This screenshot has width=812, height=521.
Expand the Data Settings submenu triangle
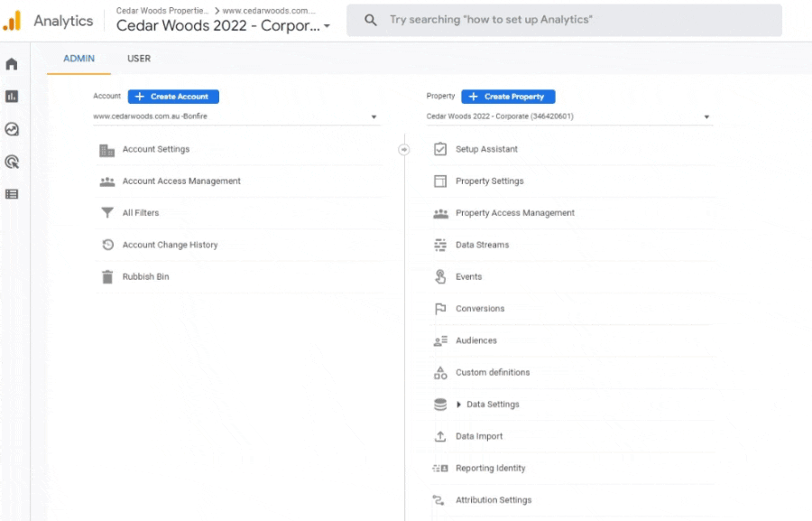[x=459, y=405]
